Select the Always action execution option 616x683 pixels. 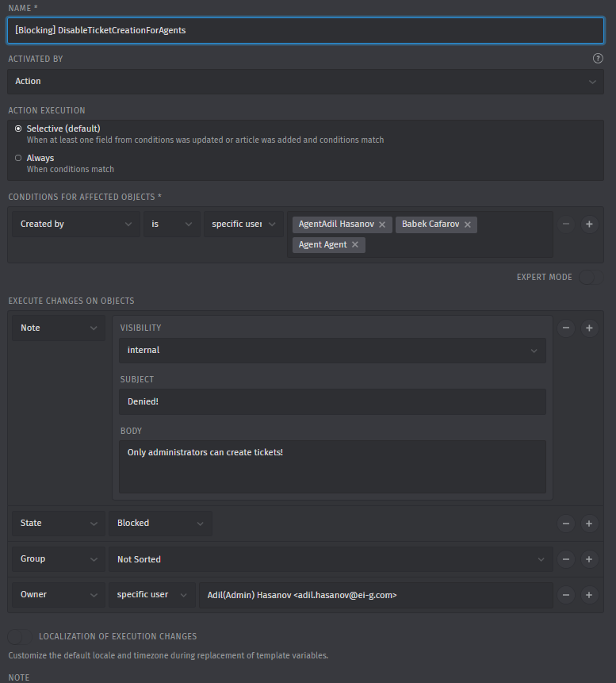(17, 158)
